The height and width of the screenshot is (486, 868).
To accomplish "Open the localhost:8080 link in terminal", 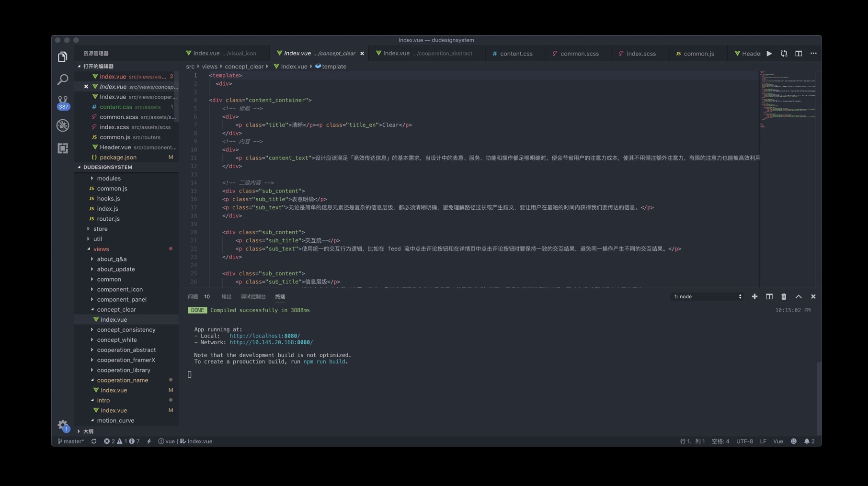I will (x=264, y=336).
